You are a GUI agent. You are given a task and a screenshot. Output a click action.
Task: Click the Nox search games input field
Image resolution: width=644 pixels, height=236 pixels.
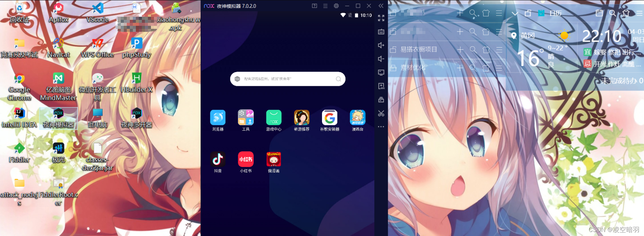tap(288, 79)
